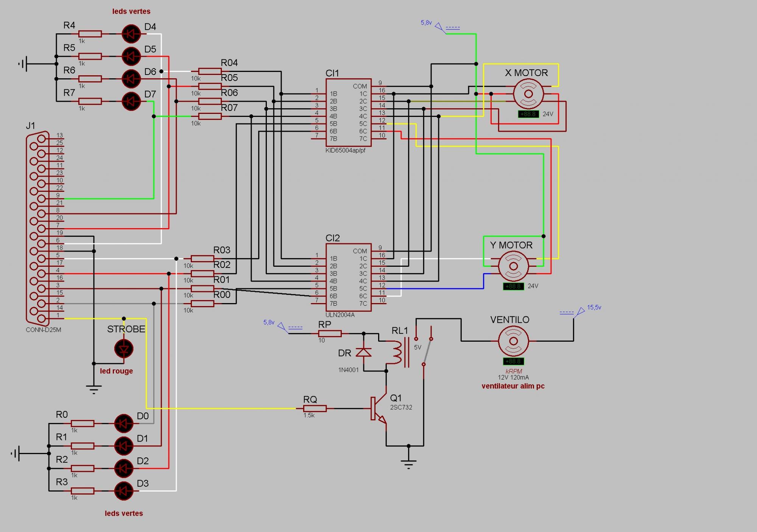The width and height of the screenshot is (757, 532).
Task: Select the DR 1N4001 diode symbol
Action: tap(363, 353)
